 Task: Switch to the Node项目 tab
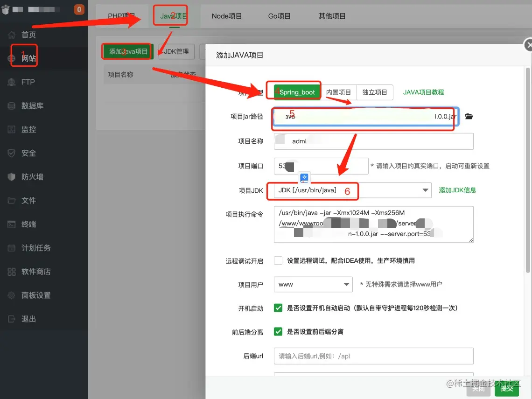click(x=227, y=16)
